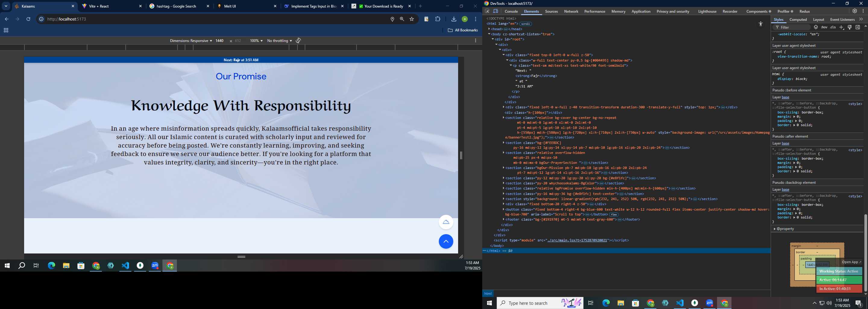Switch to the Layout tab
868x309 pixels.
pyautogui.click(x=819, y=20)
